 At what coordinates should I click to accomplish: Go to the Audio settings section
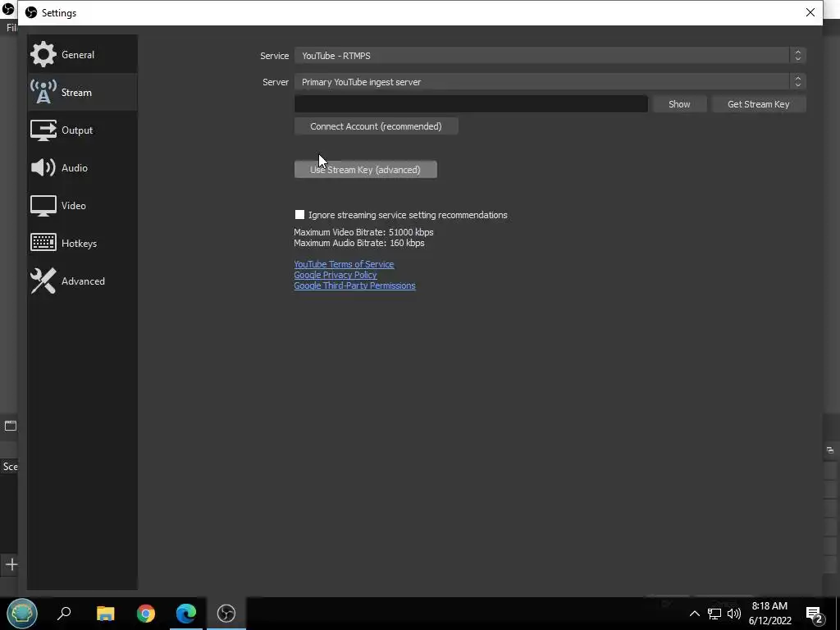83,167
